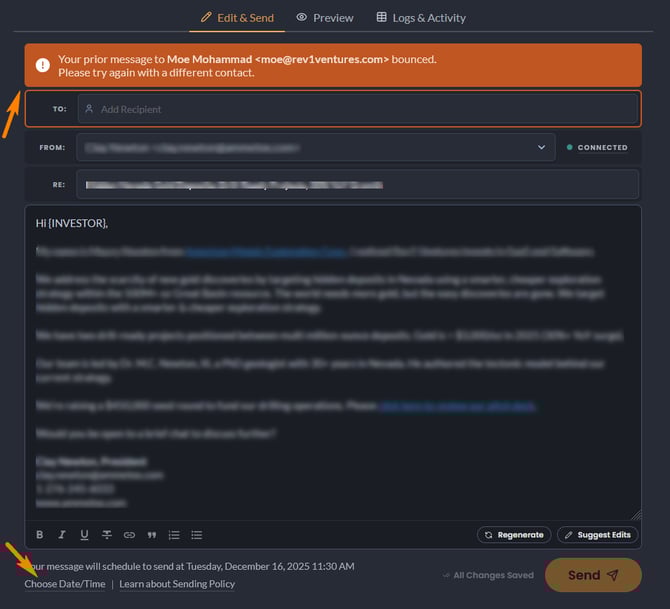Screen dimensions: 670x609
Task: Underline the selected text
Action: pyautogui.click(x=84, y=535)
